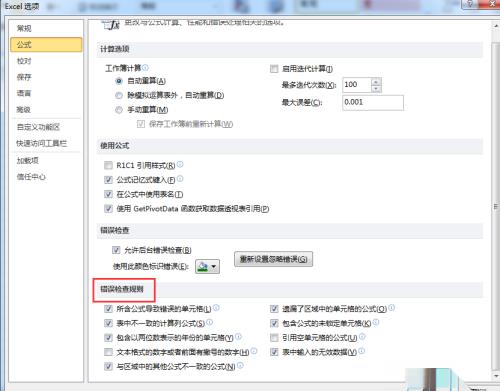Viewport: 500px width, 391px height.
Task: Click the 最多迭代次数 input field
Action: coord(357,85)
